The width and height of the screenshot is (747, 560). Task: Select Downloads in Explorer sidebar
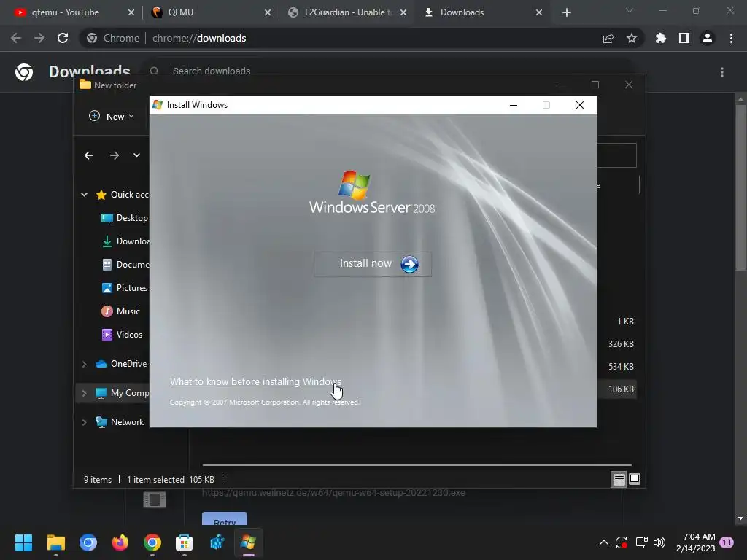pos(125,241)
